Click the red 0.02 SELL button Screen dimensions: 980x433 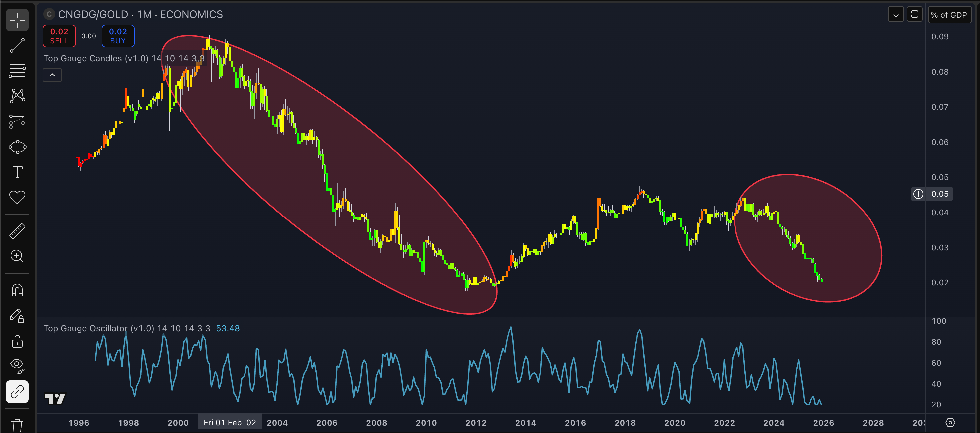pos(59,36)
